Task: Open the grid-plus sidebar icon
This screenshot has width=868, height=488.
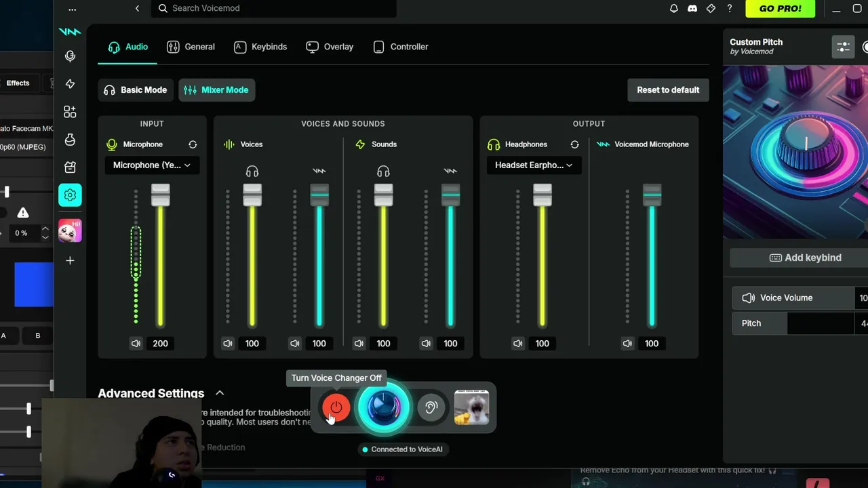Action: (x=70, y=112)
